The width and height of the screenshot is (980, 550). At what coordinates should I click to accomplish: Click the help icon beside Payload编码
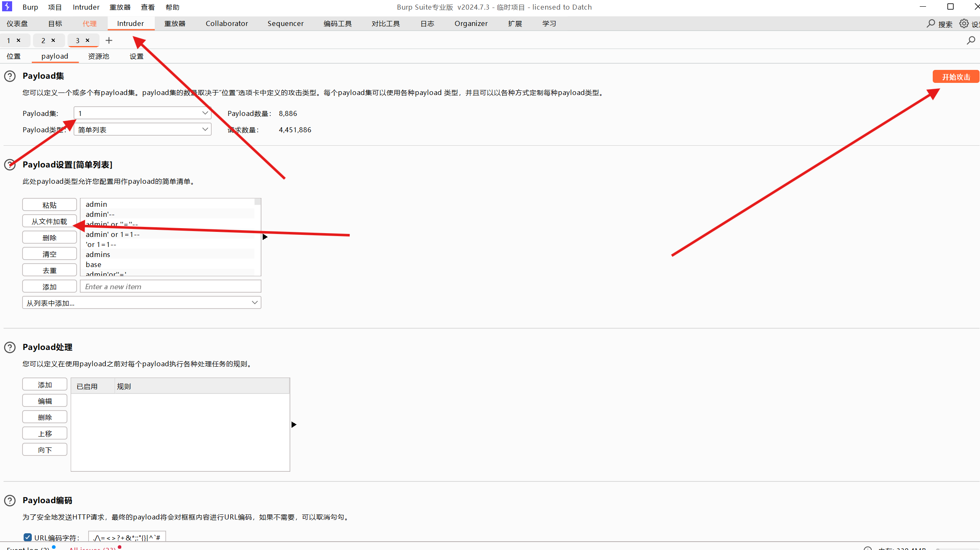(10, 501)
